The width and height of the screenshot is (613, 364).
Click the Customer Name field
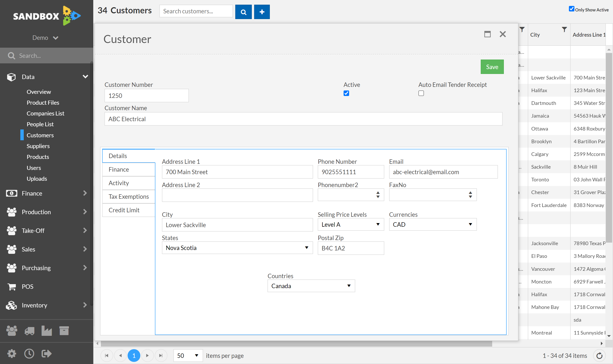click(303, 119)
